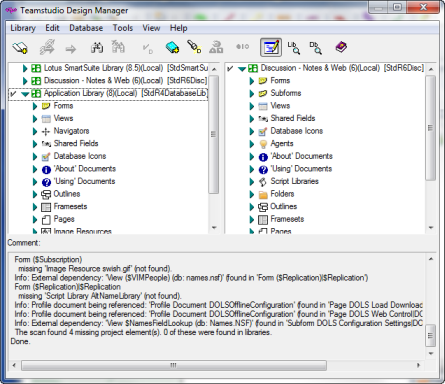Image resolution: width=445 pixels, height=384 pixels.
Task: Click the greyed right-arrow toolbar icon
Action: click(x=71, y=50)
